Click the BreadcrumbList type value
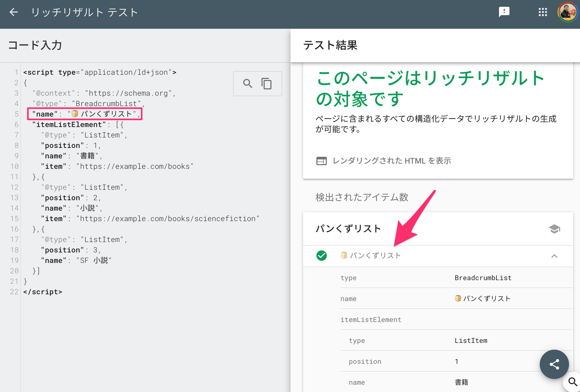This screenshot has width=580, height=392. (483, 278)
